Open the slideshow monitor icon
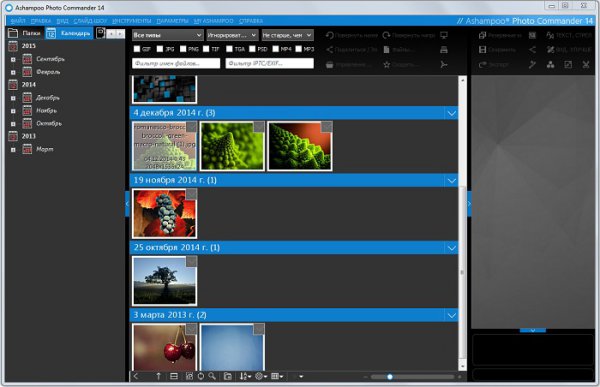The width and height of the screenshot is (600, 387). 444,35
